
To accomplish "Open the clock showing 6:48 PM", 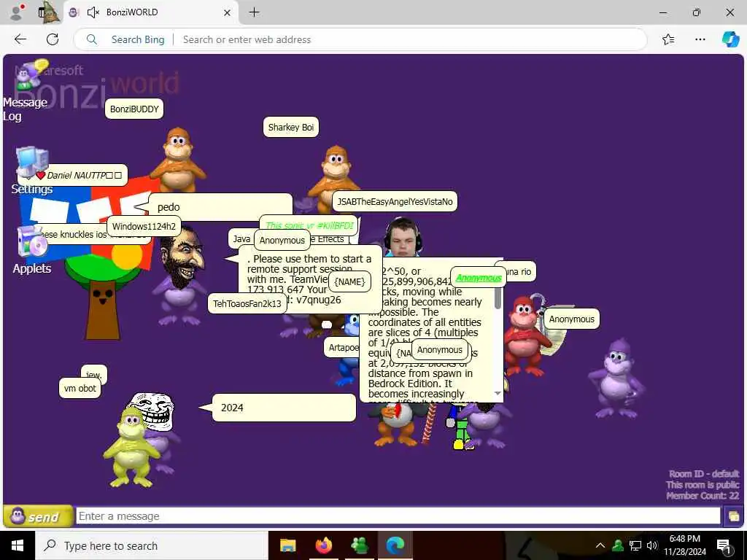I will [685, 545].
